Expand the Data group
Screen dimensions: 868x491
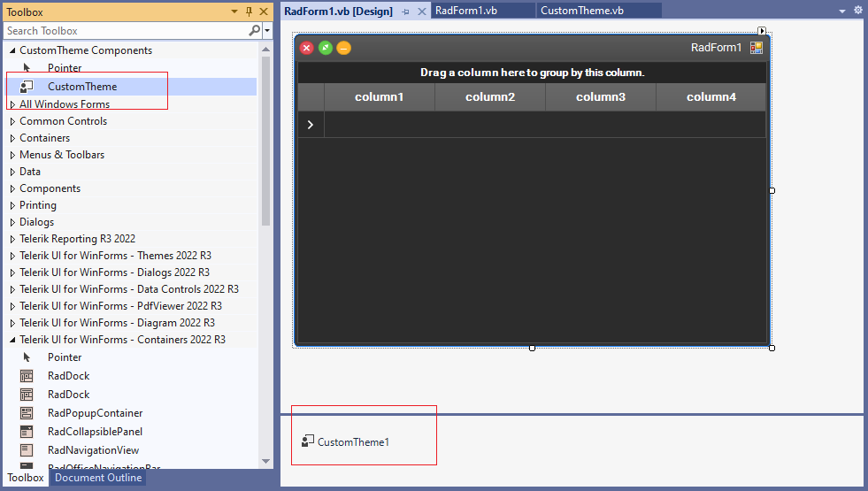click(x=12, y=172)
